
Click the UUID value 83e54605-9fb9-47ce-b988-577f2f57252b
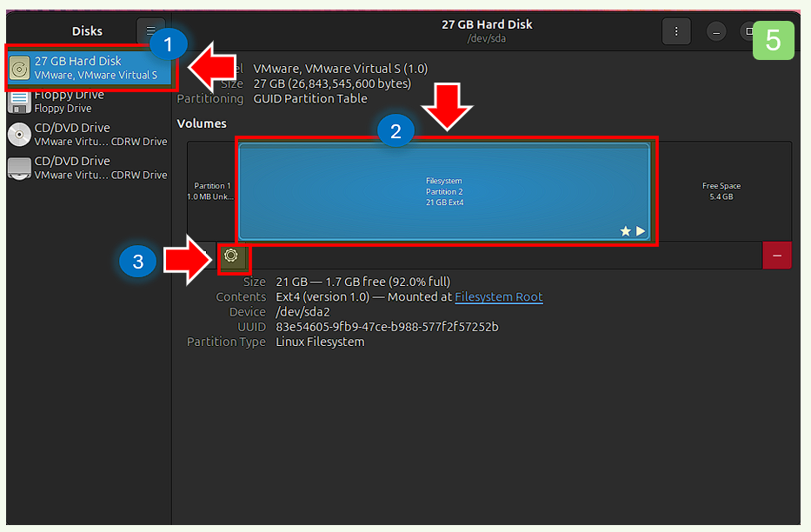(x=387, y=327)
